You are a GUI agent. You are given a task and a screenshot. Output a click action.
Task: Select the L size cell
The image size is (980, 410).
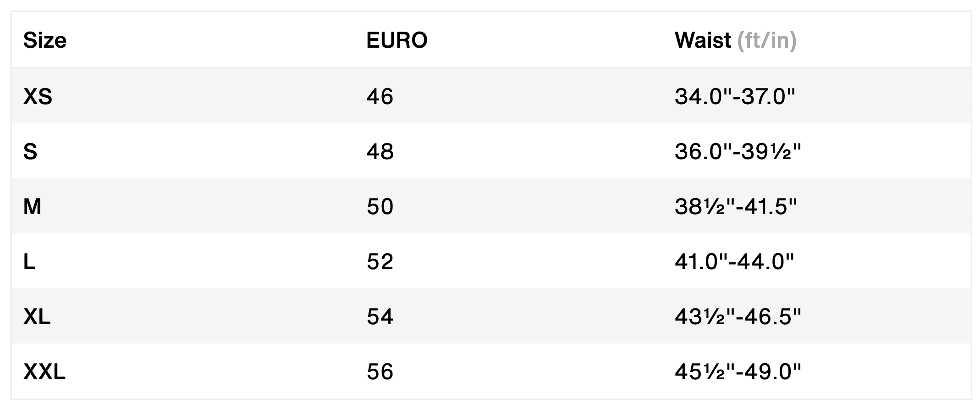point(29,261)
